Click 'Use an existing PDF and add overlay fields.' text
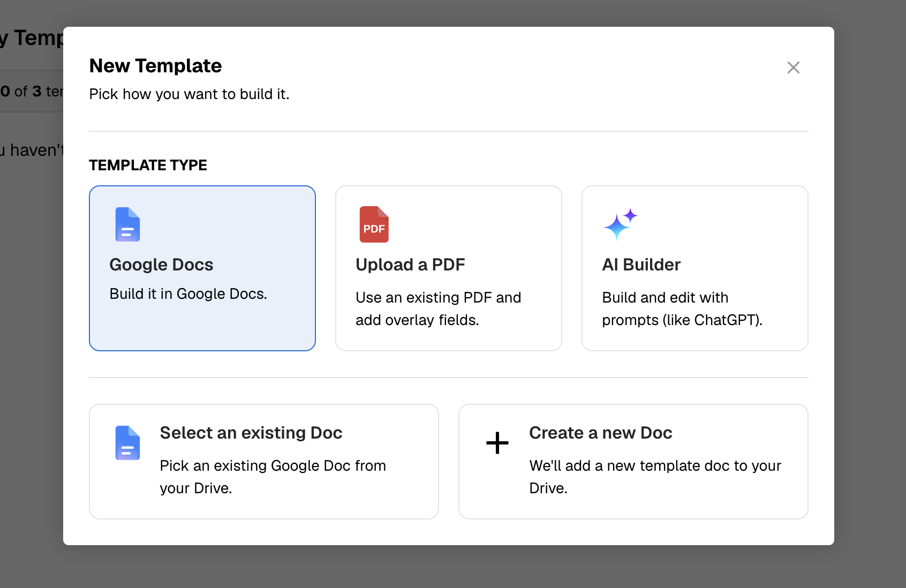The image size is (906, 588). (x=438, y=308)
